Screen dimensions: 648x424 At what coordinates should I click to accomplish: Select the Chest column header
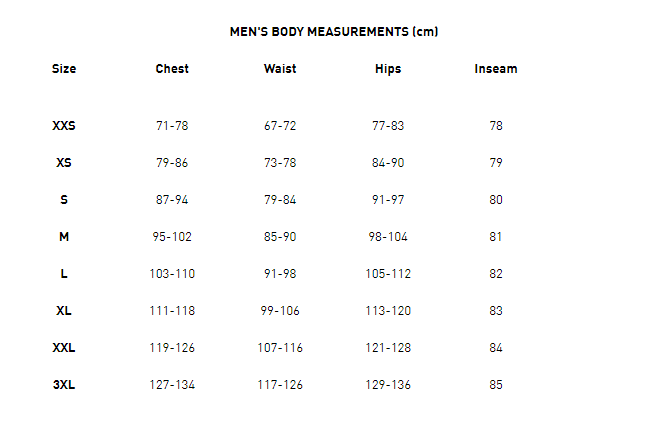point(172,69)
